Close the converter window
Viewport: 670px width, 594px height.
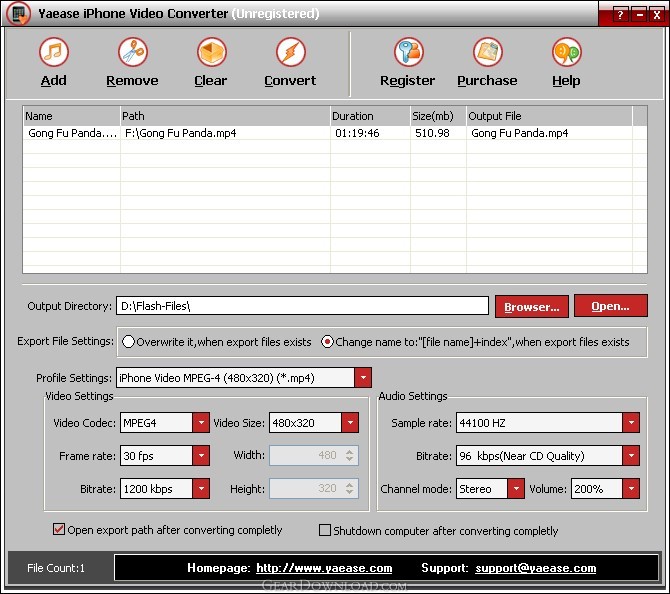click(x=657, y=15)
